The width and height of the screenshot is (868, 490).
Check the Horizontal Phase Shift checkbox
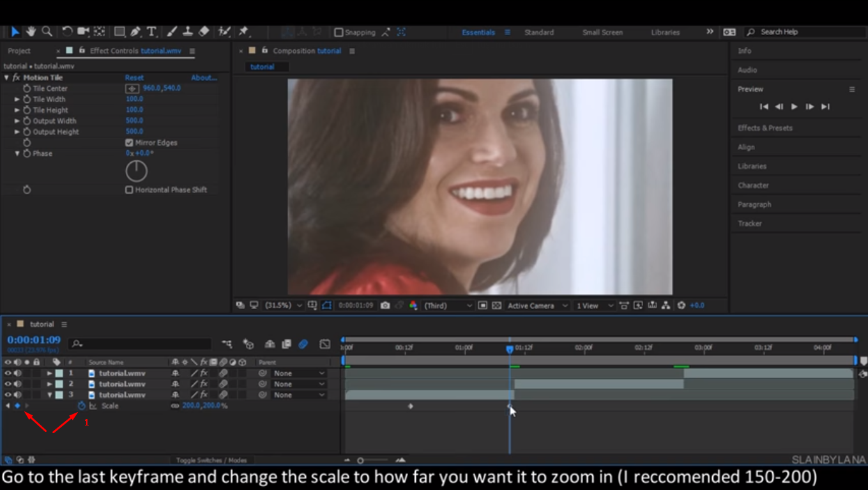(x=129, y=190)
